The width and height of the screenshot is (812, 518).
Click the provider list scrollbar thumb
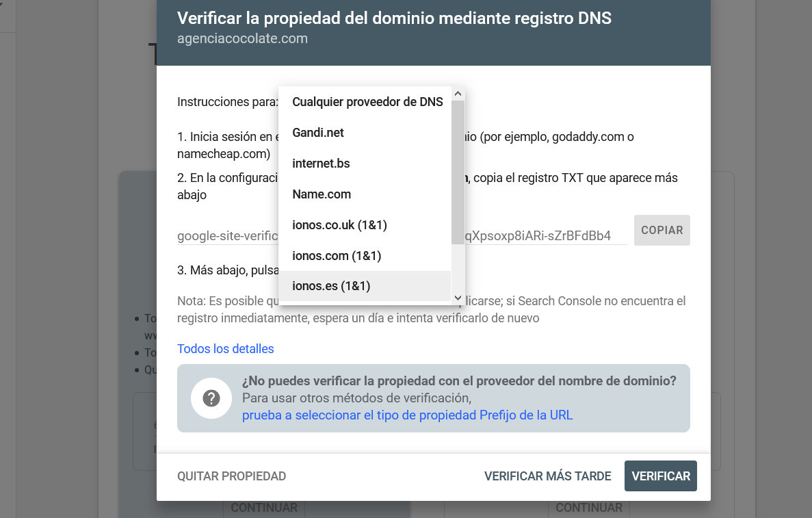click(458, 172)
